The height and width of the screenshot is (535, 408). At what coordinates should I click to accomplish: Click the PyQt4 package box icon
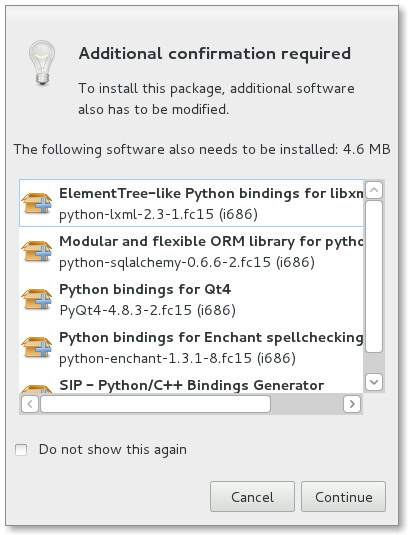pos(37,299)
